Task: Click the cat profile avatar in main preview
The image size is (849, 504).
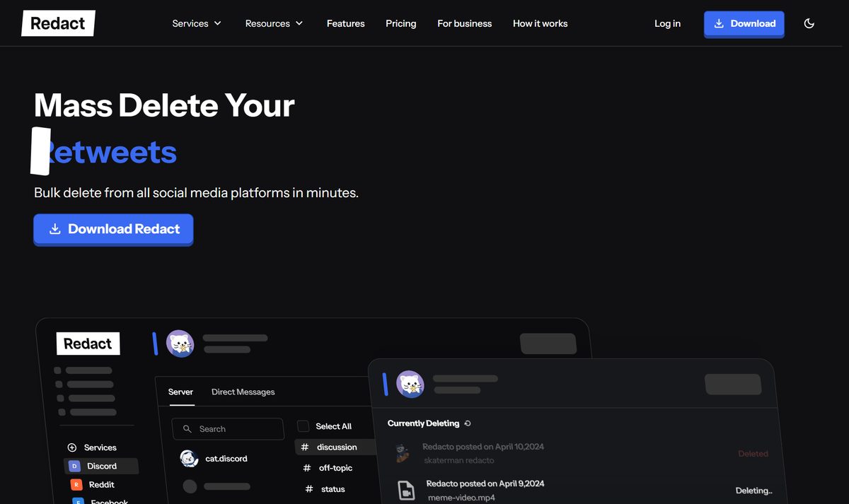Action: coord(180,344)
